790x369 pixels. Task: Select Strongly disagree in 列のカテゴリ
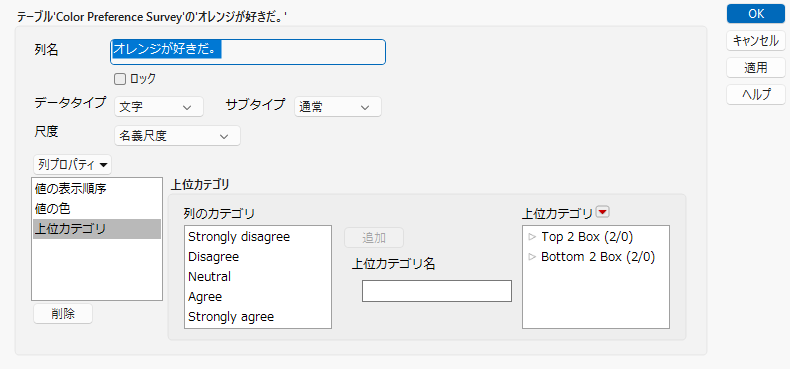click(258, 236)
